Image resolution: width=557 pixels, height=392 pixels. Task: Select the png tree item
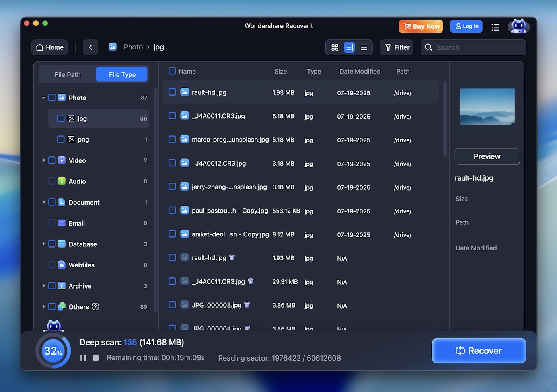coord(98,139)
